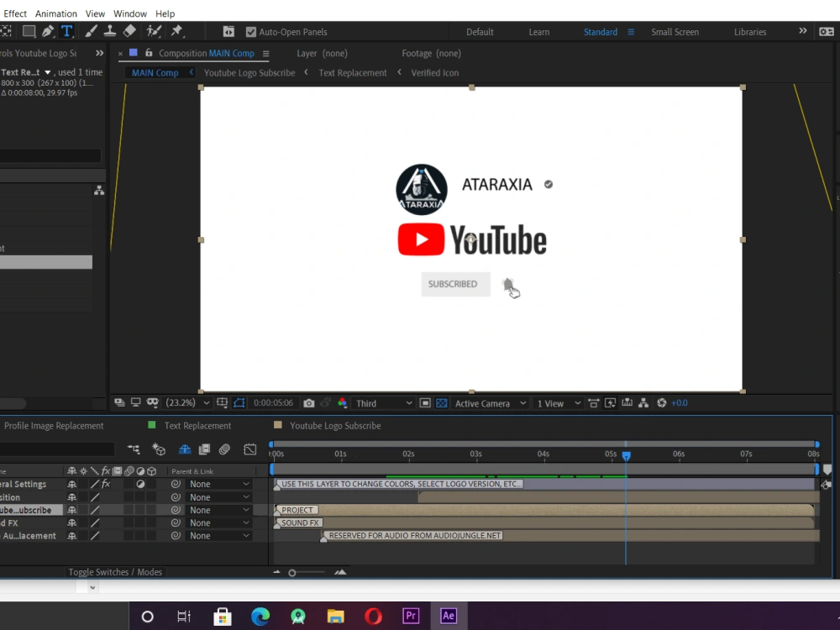Viewport: 840px width, 630px height.
Task: Navigate to Verified Icon in the breadcrumb
Action: click(434, 73)
